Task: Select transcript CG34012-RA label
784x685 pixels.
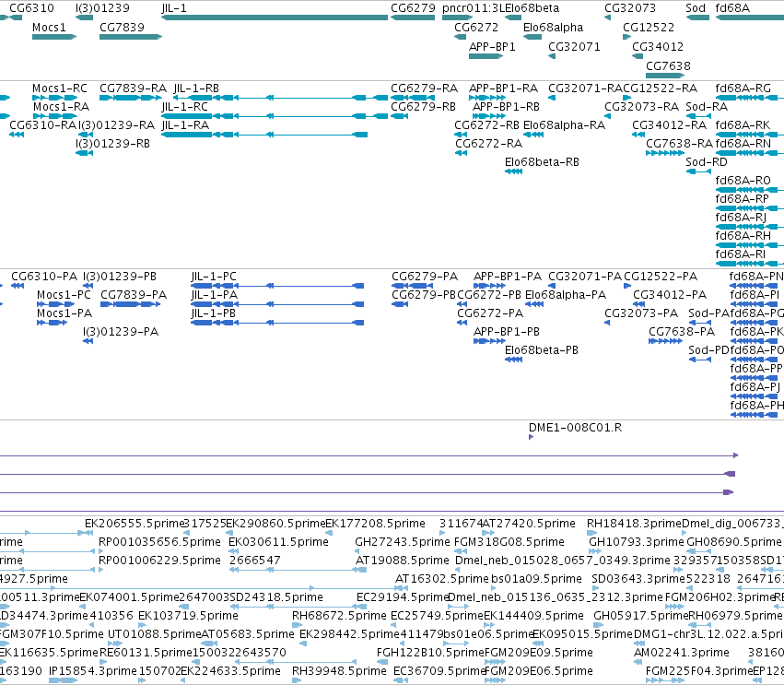Action: (670, 125)
